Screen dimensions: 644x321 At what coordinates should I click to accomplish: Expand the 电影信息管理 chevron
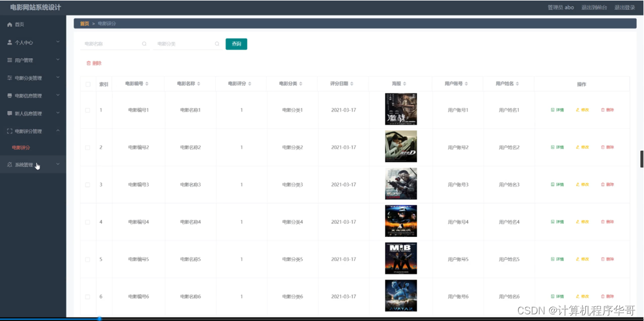pyautogui.click(x=58, y=95)
